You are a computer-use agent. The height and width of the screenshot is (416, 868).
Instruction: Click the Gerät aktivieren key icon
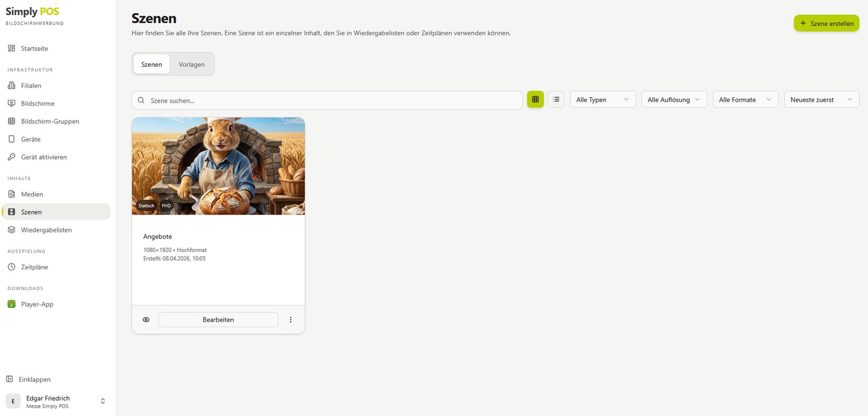[11, 157]
